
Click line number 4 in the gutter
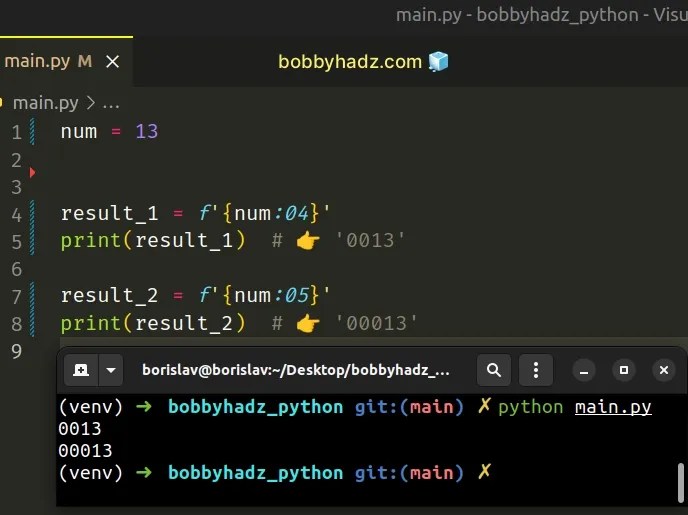17,215
